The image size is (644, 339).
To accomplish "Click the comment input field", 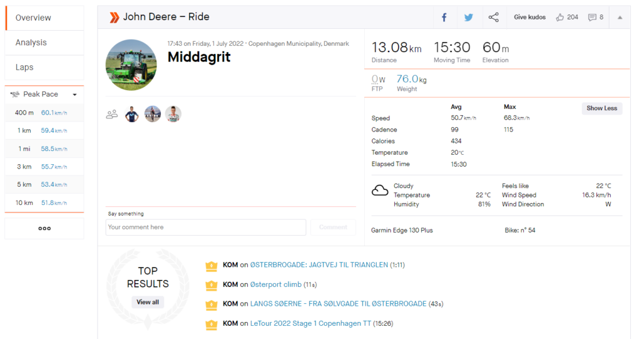I will [206, 227].
